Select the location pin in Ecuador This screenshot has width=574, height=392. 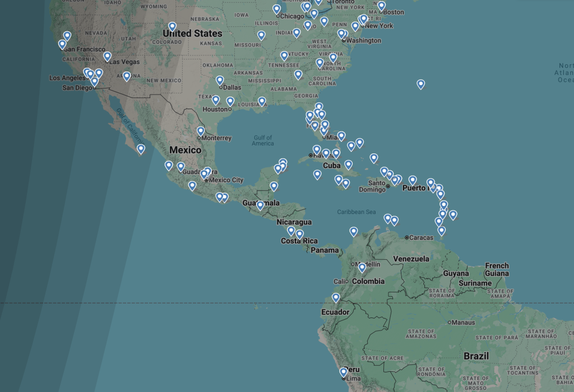[x=336, y=298]
